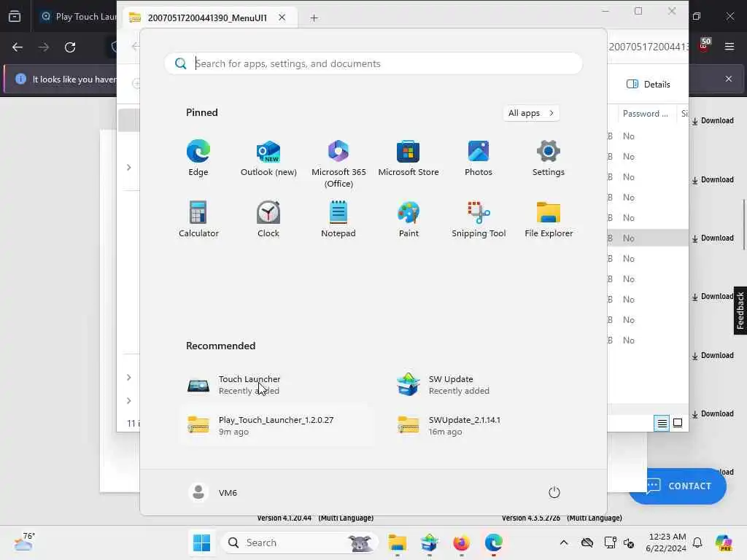Open clock showing 12:23 AM
The width and height of the screenshot is (747, 560).
[666, 542]
